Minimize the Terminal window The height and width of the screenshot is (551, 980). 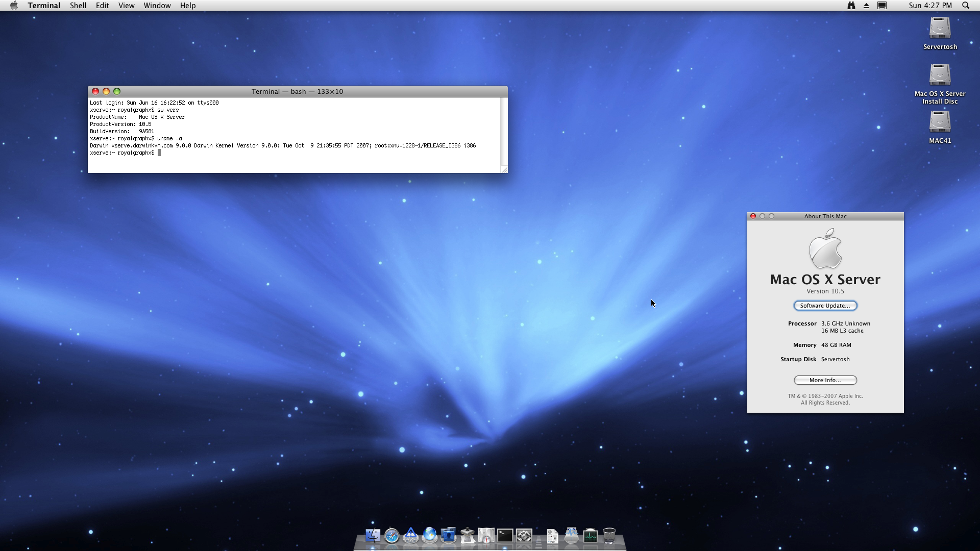pos(106,91)
